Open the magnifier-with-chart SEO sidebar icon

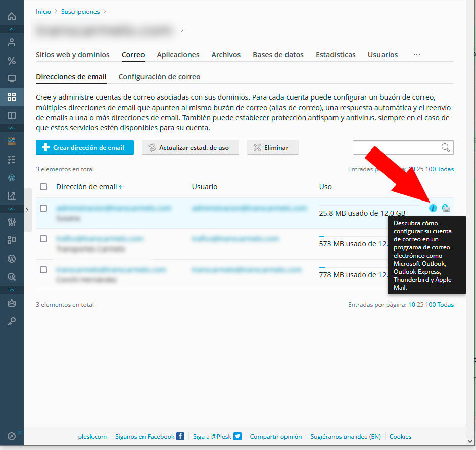(12, 277)
